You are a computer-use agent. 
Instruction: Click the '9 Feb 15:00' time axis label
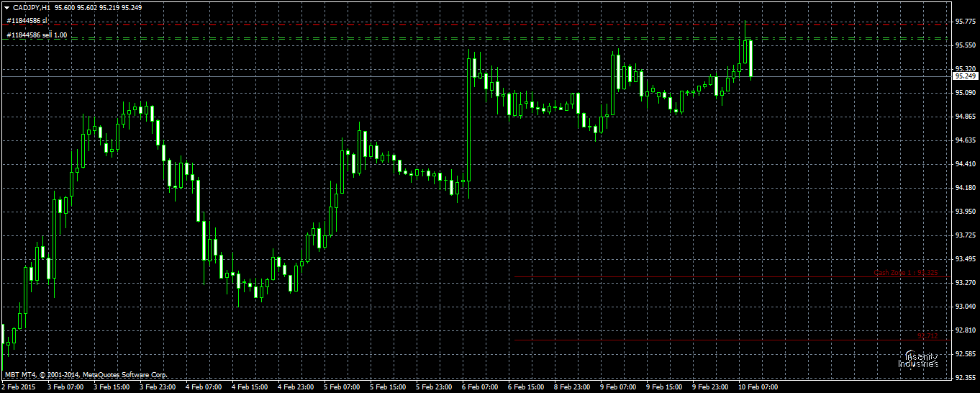click(664, 387)
